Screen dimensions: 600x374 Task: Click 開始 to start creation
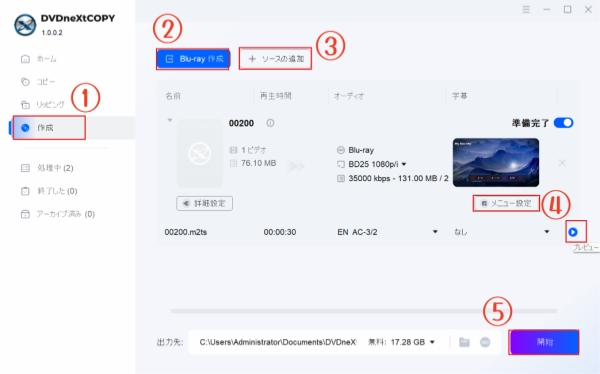(x=544, y=342)
